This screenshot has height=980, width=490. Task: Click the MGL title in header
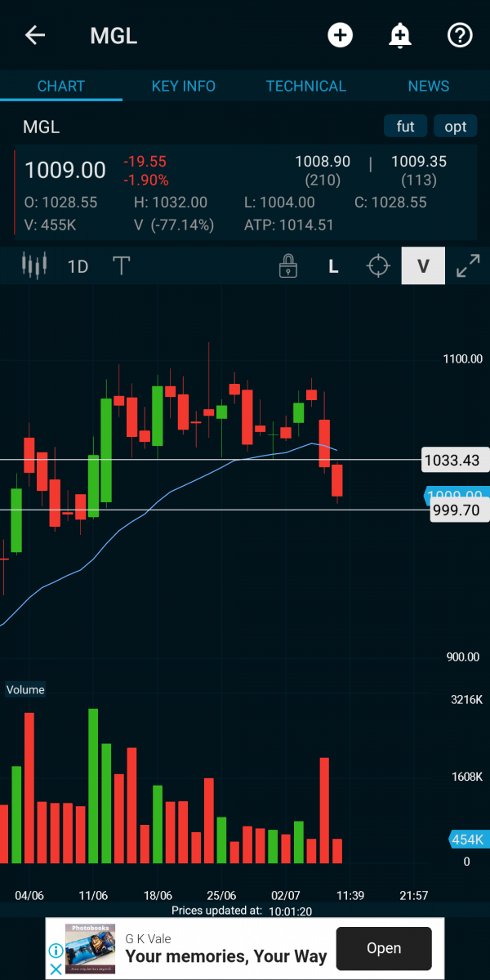tap(114, 36)
